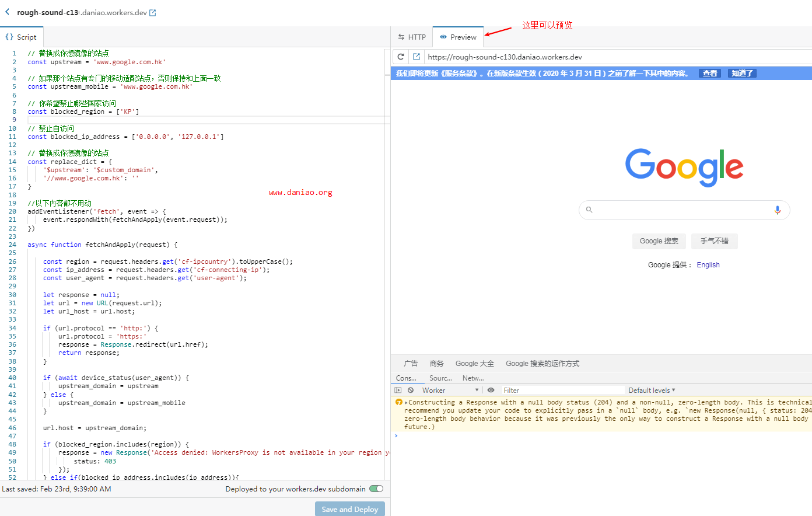Go back using the left arrow icon
Viewport: 812px width, 516px height.
7,12
